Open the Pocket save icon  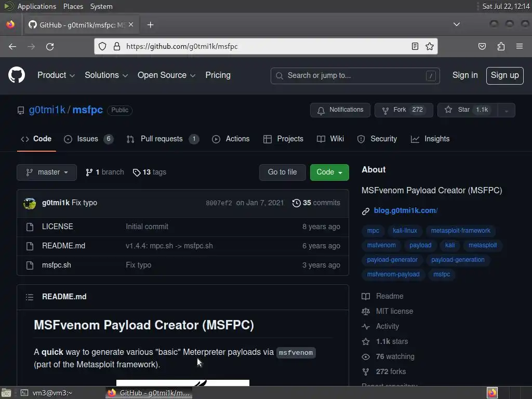coord(482,46)
